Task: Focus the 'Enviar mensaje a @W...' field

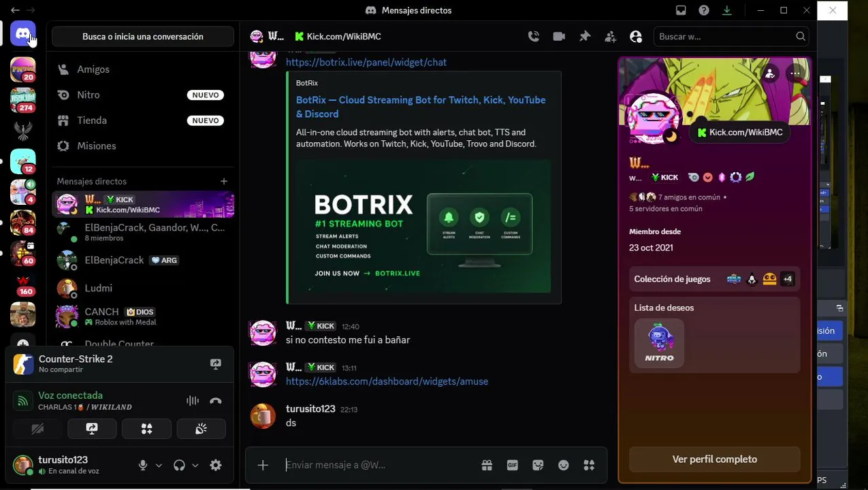Action: [x=378, y=465]
